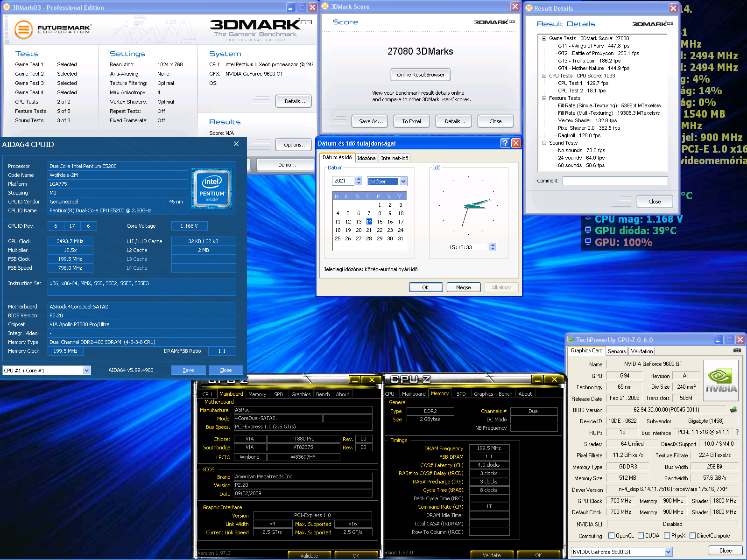Viewport: 747px width, 560px height.
Task: Click the GPU-Z screenshot camera icon
Action: click(737, 350)
